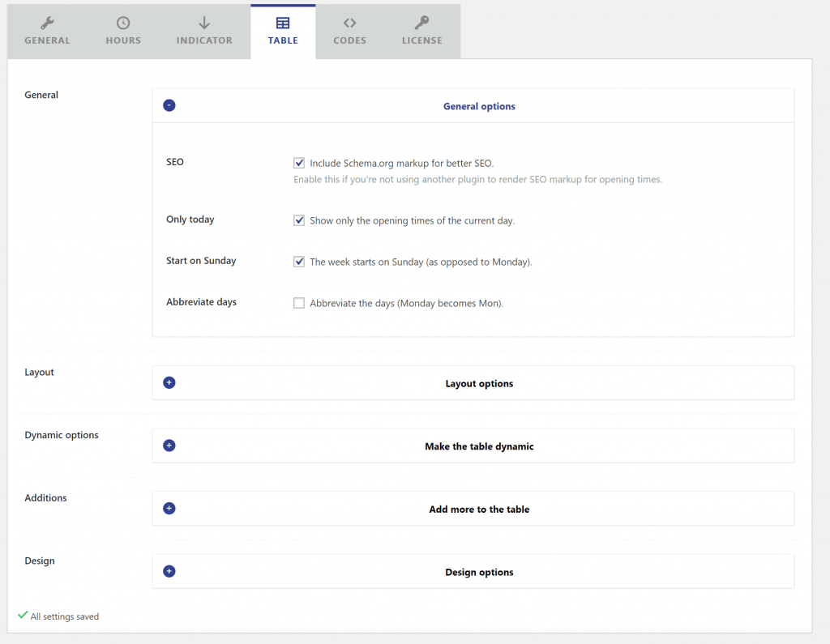Enable Abbreviate the days checkbox
This screenshot has height=644, width=830.
[299, 303]
